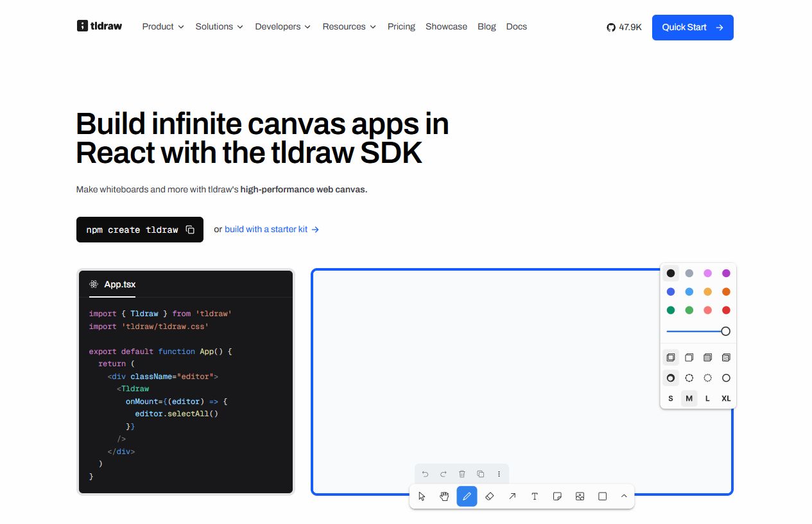Image resolution: width=812 pixels, height=524 pixels.
Task: Click the Duplicate icon
Action: (x=480, y=474)
